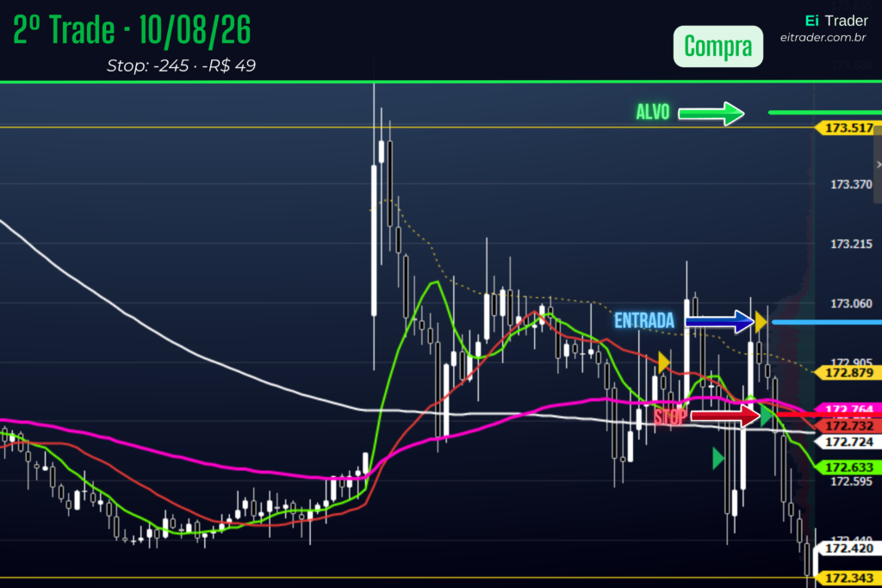Image resolution: width=882 pixels, height=588 pixels.
Task: Open the eitrader.com.br website link
Action: [823, 38]
